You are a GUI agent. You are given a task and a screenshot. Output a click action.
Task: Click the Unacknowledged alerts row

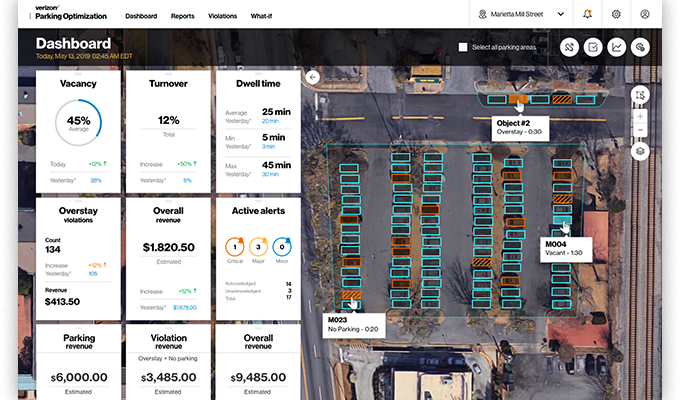[258, 291]
